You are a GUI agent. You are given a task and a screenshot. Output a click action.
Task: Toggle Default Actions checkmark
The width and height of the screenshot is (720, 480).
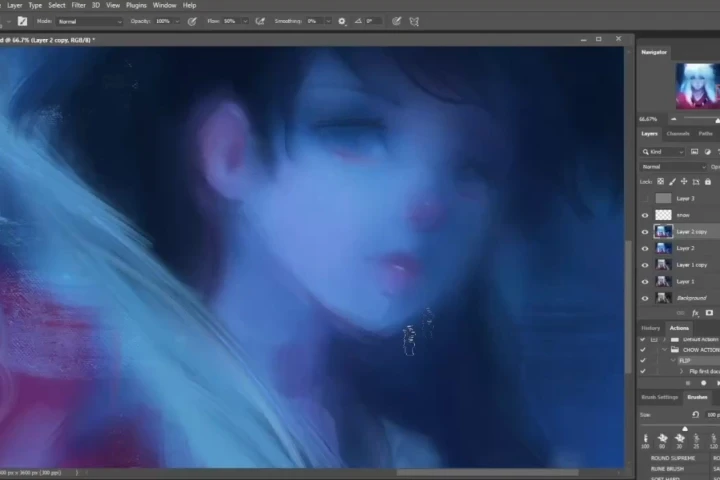point(643,339)
